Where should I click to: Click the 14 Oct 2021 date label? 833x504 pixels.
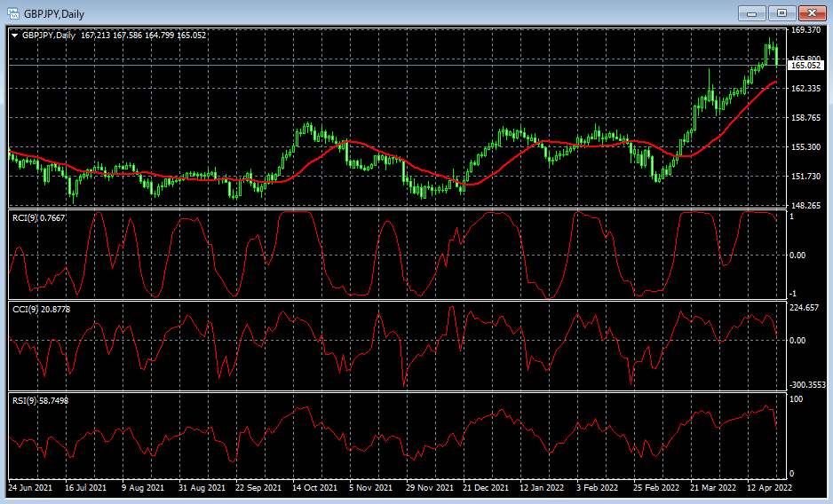click(315, 488)
